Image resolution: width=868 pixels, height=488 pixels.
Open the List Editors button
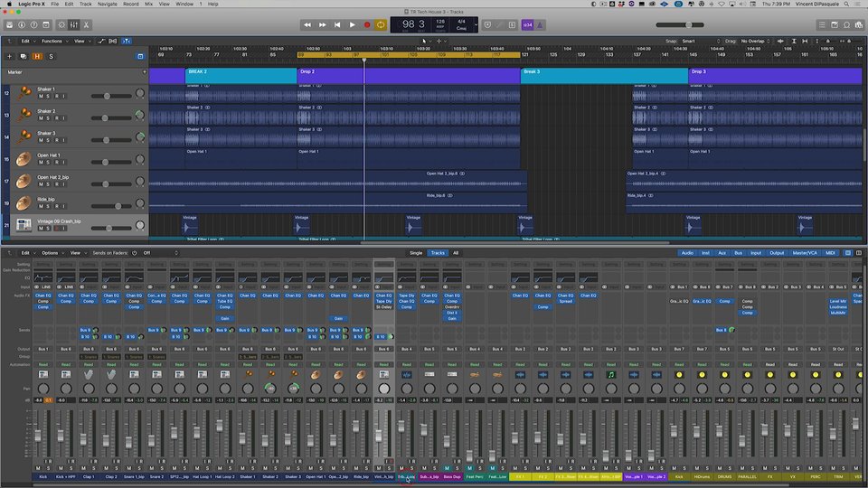click(822, 25)
